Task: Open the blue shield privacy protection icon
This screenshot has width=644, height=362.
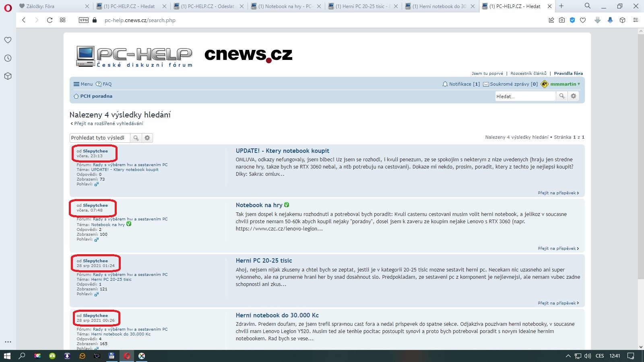Action: pyautogui.click(x=572, y=20)
